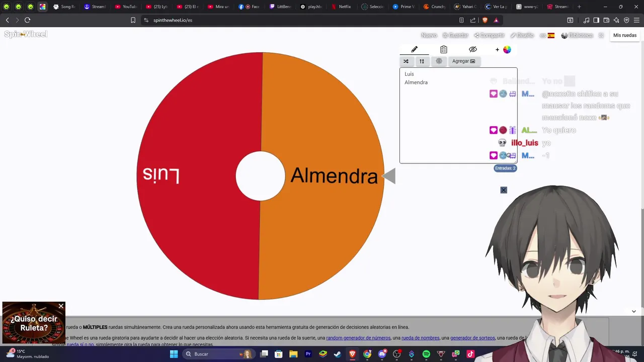644x362 pixels.
Task: Open the AI entry generator button
Action: point(439,61)
